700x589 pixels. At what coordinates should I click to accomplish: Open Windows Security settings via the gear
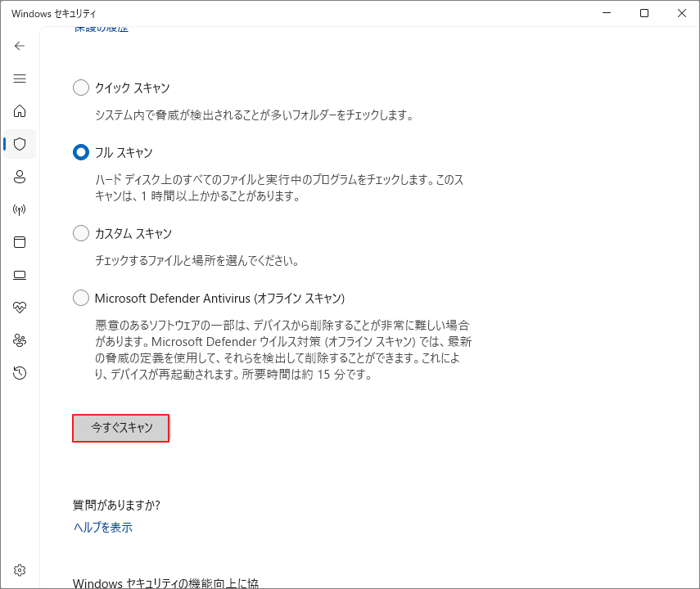coord(20,570)
